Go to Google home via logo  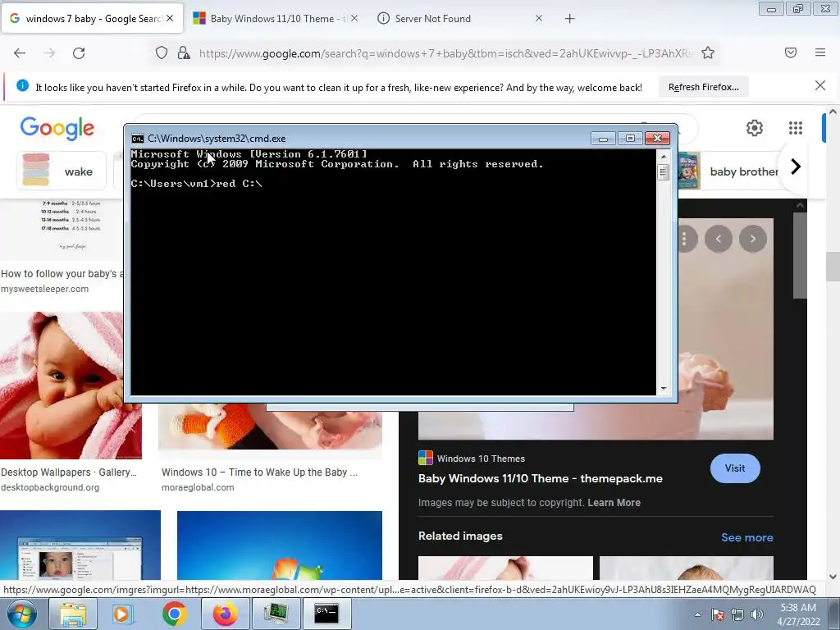click(57, 129)
